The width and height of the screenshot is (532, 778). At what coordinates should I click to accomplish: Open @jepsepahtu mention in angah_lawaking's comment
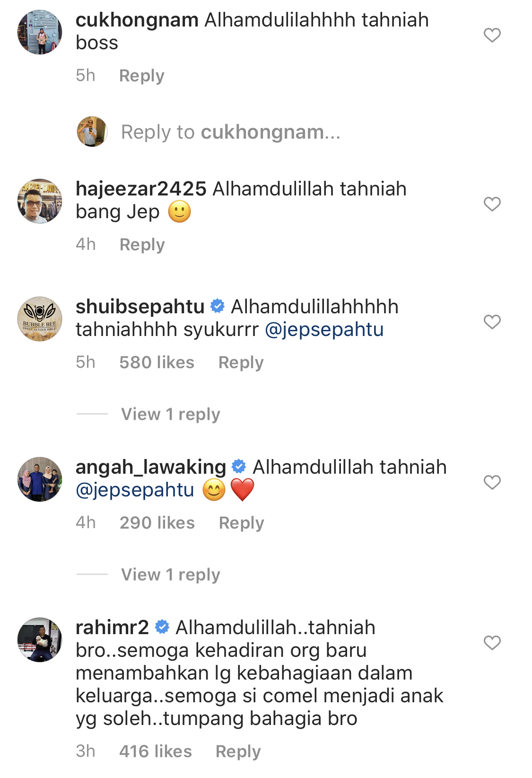point(135,490)
